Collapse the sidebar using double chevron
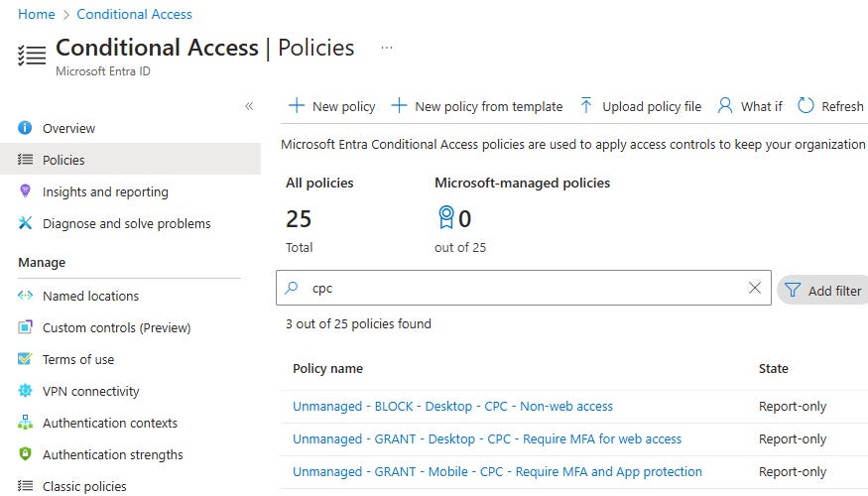The width and height of the screenshot is (868, 496). coord(249,106)
